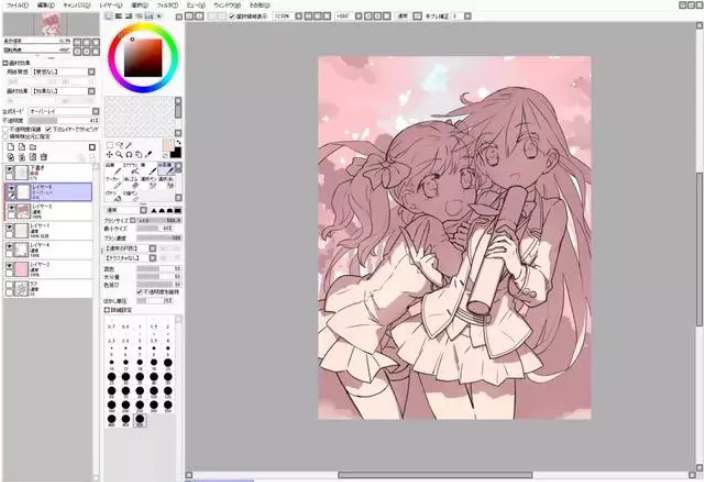704x482 pixels.
Task: Show the color wheel panel icon
Action: 108,16
